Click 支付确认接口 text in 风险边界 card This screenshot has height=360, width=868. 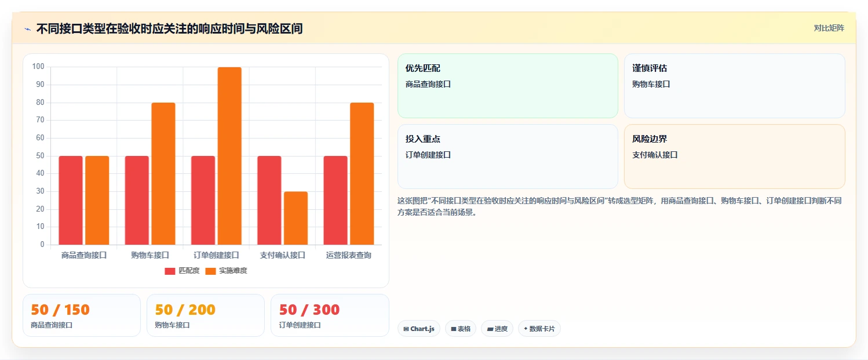point(655,155)
